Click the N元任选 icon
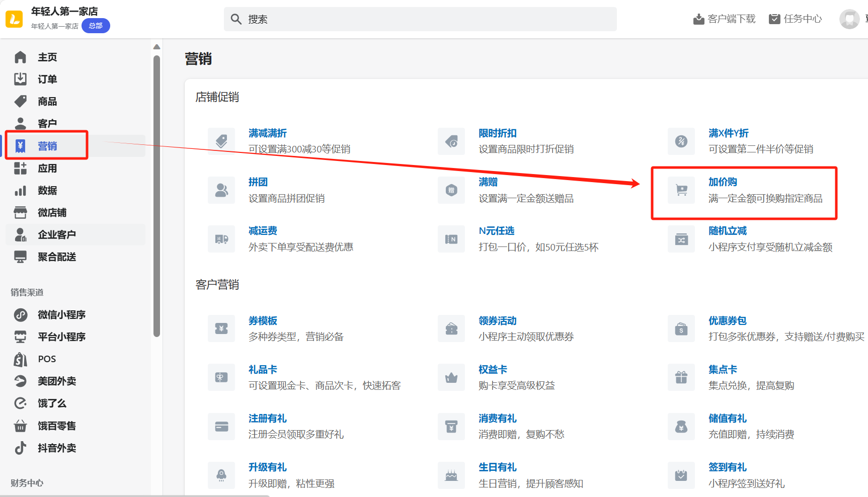 [x=451, y=239]
